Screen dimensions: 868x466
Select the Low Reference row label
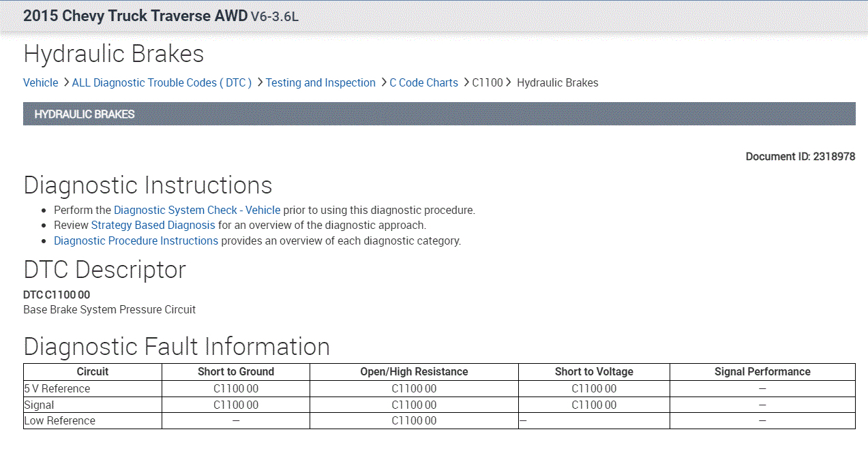[60, 420]
